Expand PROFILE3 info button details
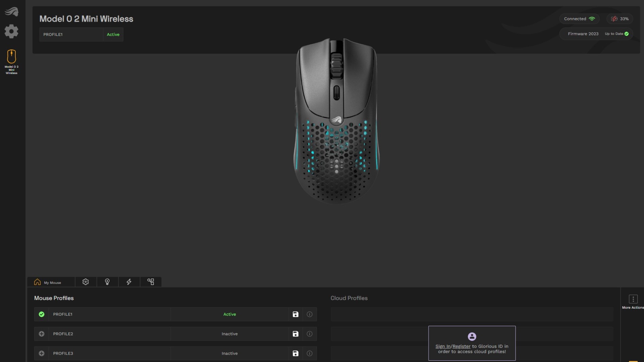The image size is (644, 362). (x=310, y=353)
